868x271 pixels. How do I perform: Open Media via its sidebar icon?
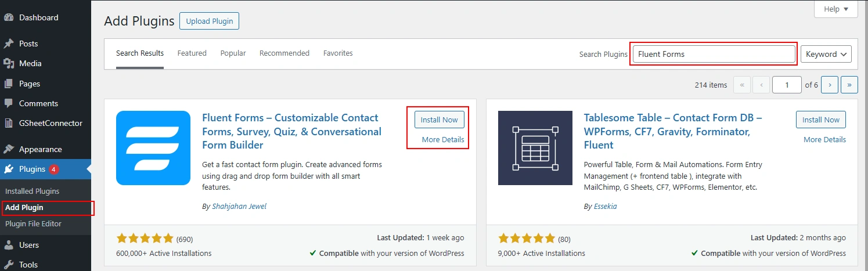9,63
